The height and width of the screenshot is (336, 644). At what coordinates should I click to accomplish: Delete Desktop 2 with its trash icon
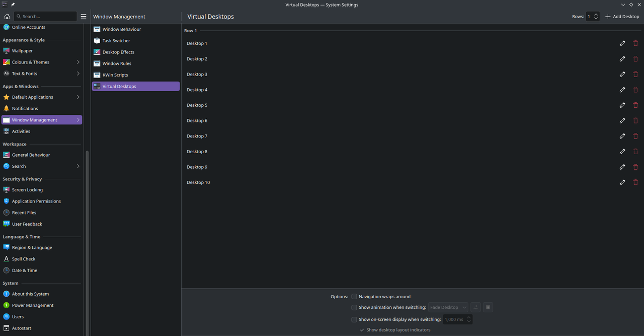point(635,59)
